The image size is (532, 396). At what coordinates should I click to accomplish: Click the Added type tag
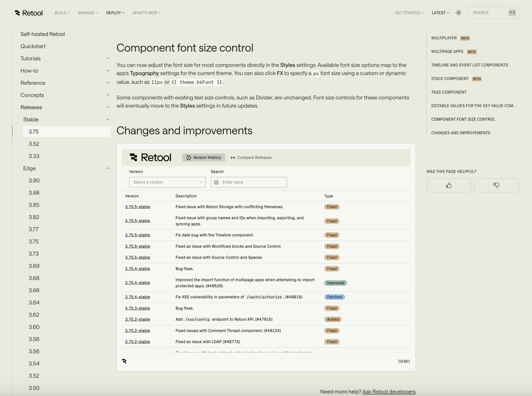tap(333, 319)
